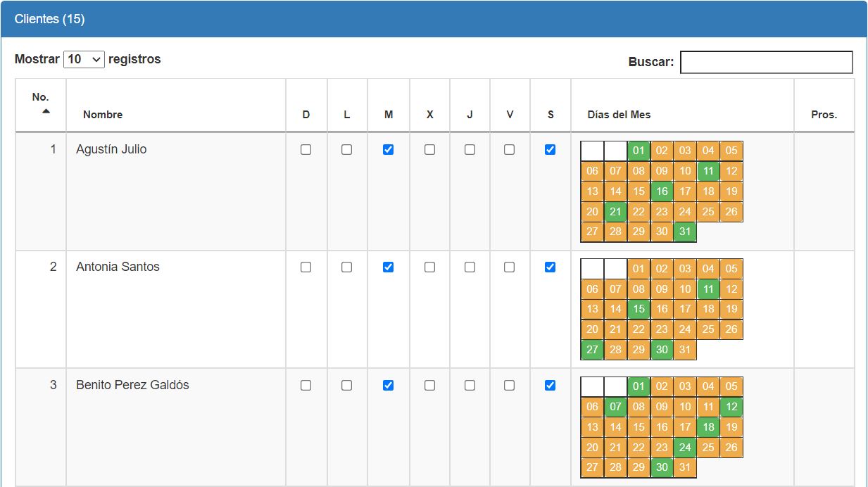Select green day 15 for Antonia Santos
Screen dimensions: 868x487
[x=639, y=309]
